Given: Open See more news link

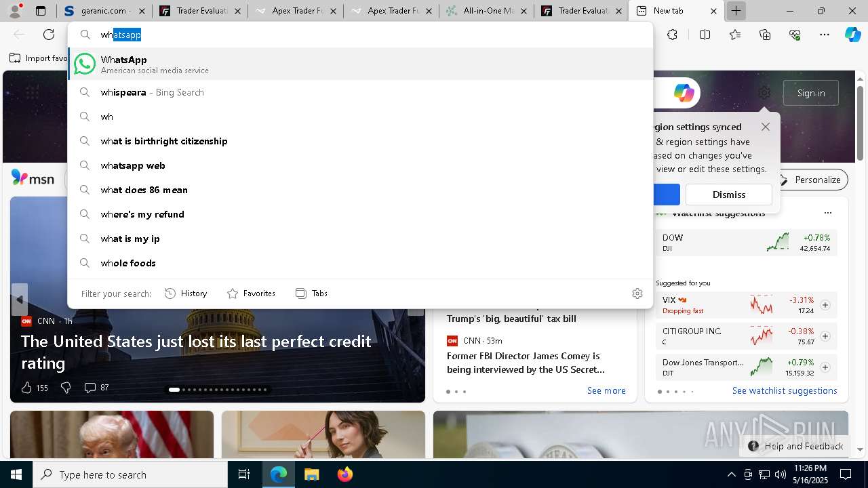Looking at the screenshot, I should [606, 390].
